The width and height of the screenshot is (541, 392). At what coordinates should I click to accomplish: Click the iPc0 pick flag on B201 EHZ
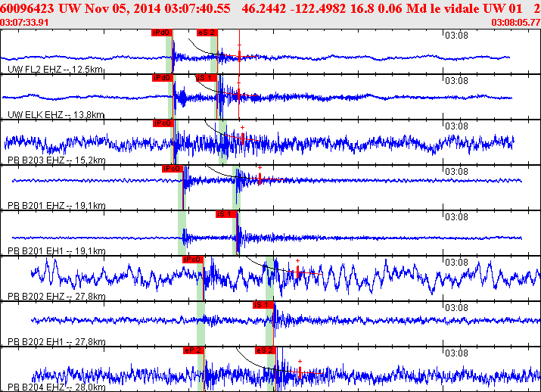pos(173,169)
